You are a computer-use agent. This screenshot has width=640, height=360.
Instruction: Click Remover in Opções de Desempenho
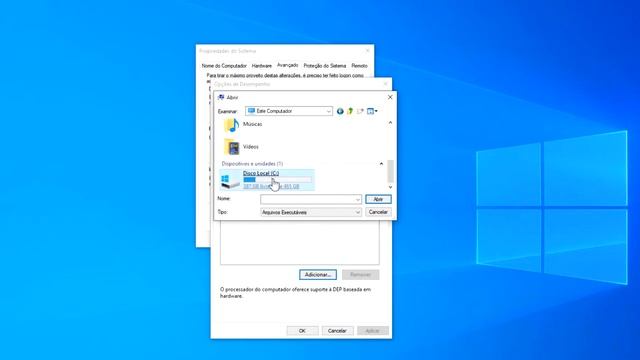pyautogui.click(x=360, y=275)
